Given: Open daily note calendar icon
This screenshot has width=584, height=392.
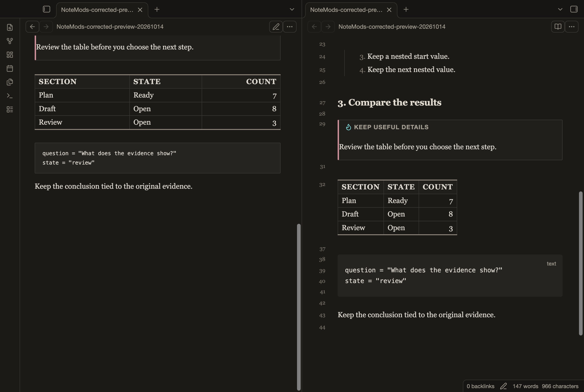Looking at the screenshot, I should 10,68.
